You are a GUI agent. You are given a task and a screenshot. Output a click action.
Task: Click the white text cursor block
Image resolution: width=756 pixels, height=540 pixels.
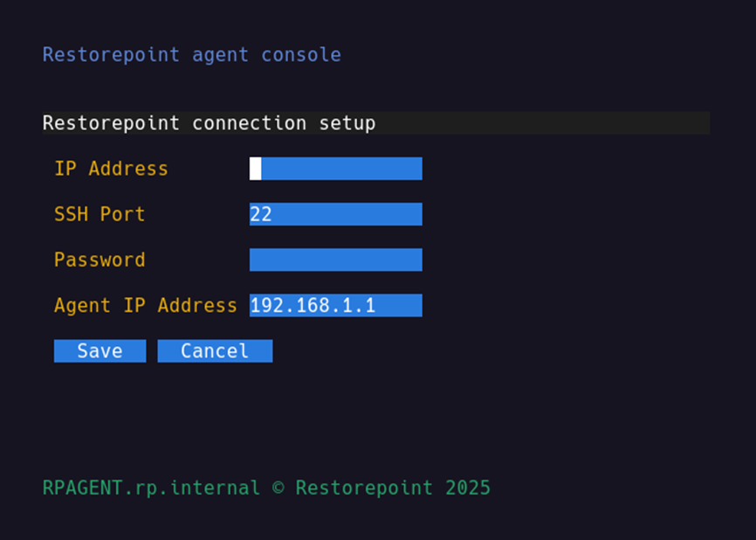pos(255,169)
